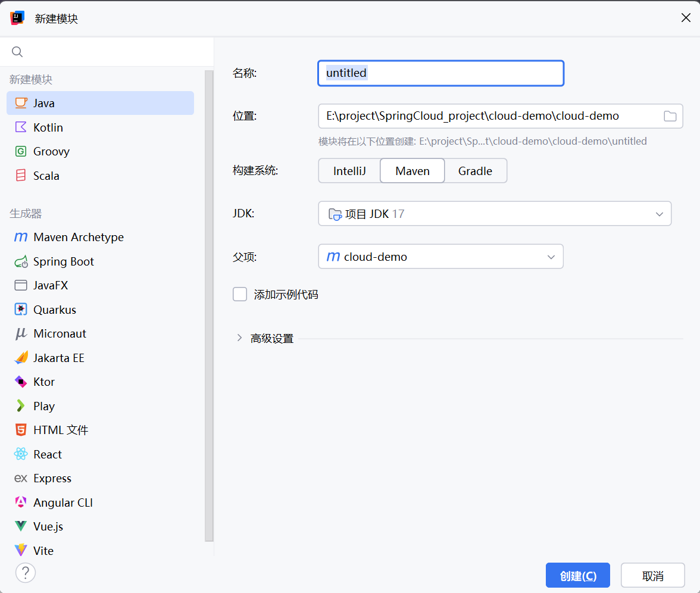Click the Spring Boot icon
700x593 pixels.
click(21, 261)
